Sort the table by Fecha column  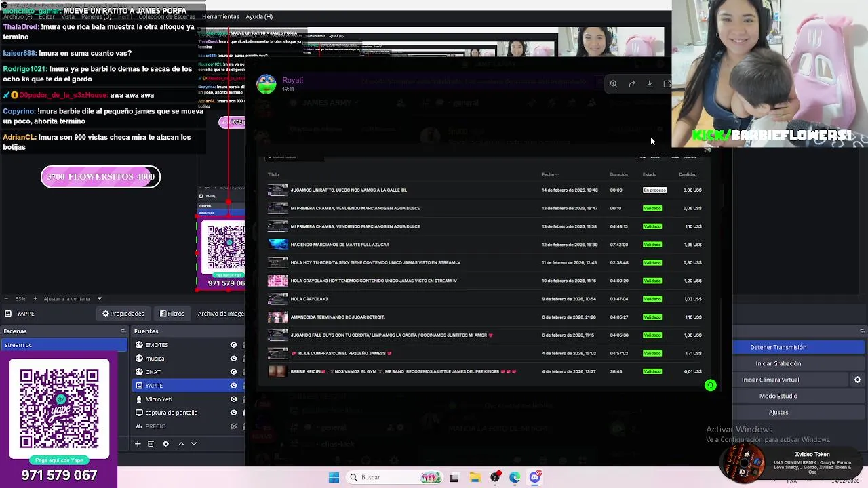[x=549, y=174]
